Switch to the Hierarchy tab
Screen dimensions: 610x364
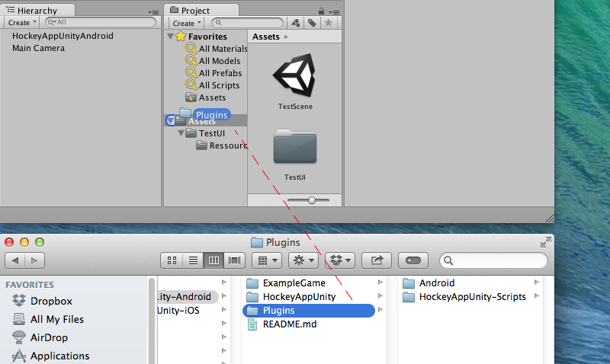coord(37,10)
